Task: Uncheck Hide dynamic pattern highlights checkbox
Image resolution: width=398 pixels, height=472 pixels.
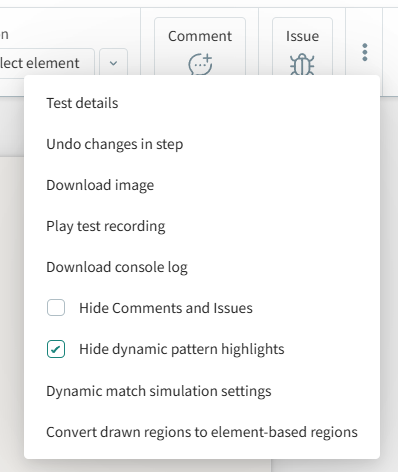Action: [x=56, y=349]
